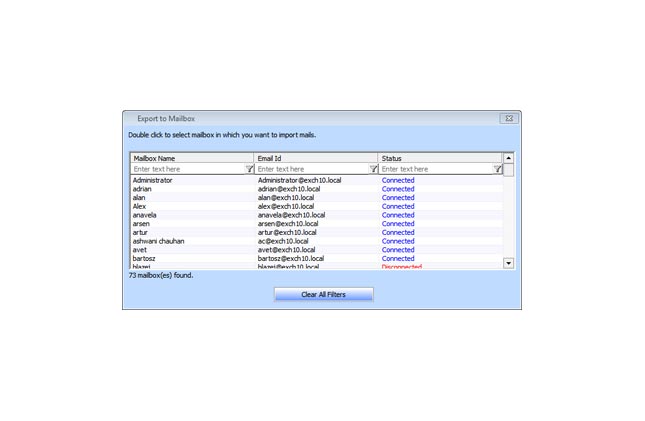Viewport: 645px width, 421px height.
Task: Click the Email Id filter funnel icon
Action: pyautogui.click(x=374, y=169)
